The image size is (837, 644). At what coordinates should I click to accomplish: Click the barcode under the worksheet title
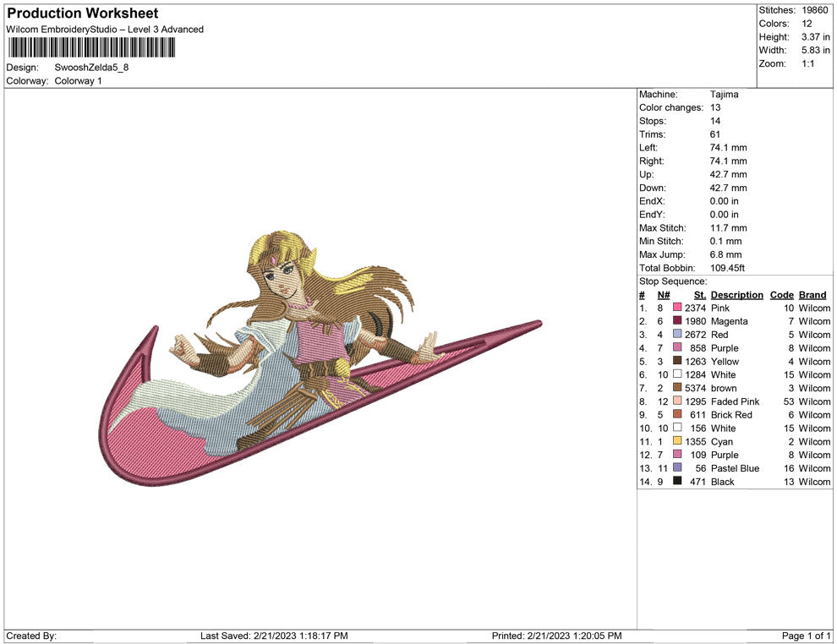(91, 47)
